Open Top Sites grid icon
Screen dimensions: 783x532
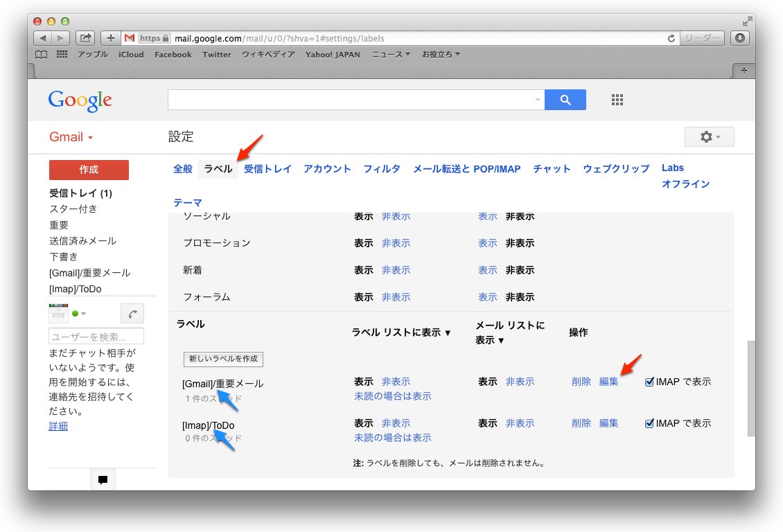tap(62, 55)
